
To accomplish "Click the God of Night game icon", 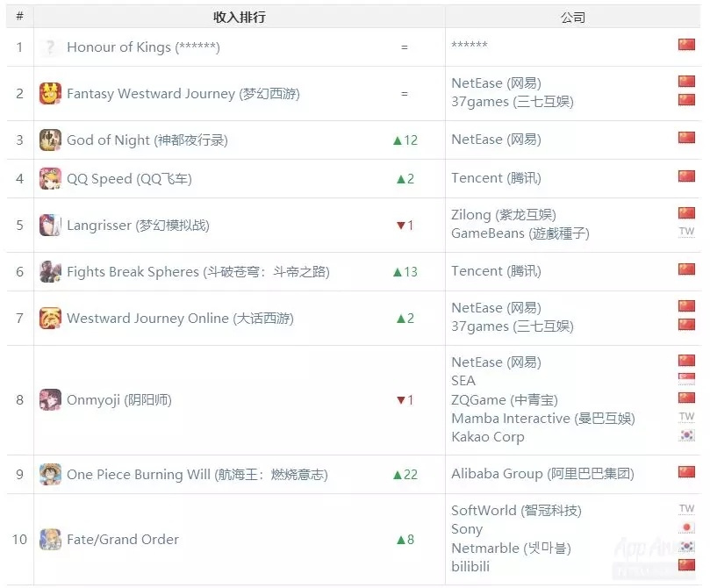I will pyautogui.click(x=50, y=140).
